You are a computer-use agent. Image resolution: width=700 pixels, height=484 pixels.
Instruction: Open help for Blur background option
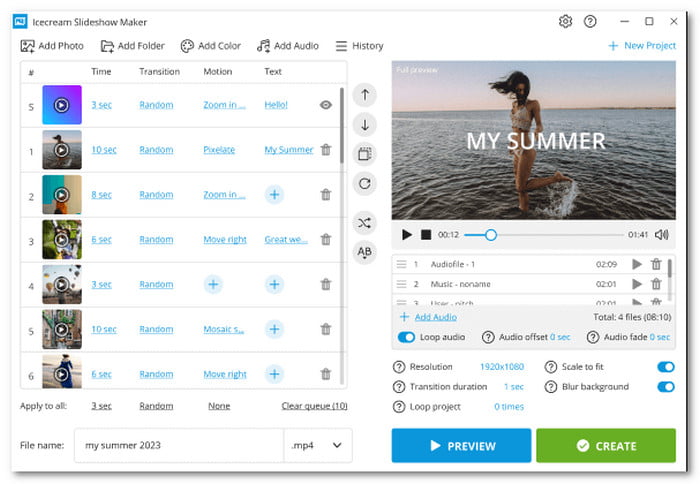[550, 387]
